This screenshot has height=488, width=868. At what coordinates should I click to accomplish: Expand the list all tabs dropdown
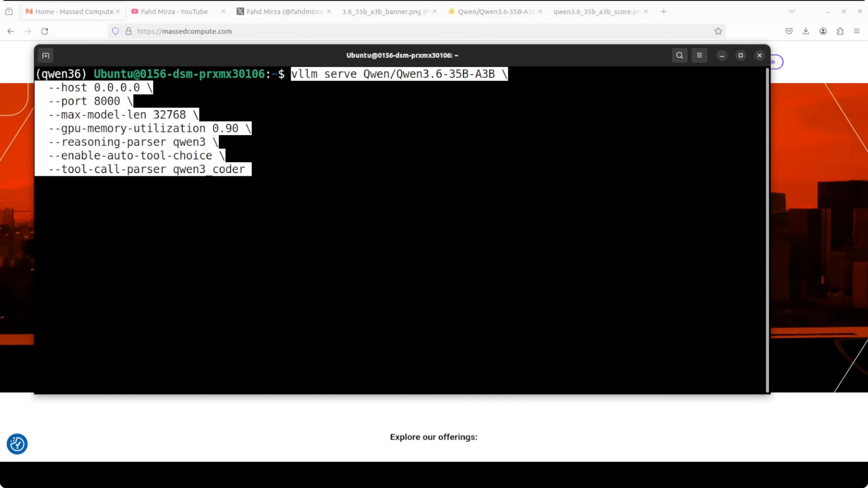[792, 12]
